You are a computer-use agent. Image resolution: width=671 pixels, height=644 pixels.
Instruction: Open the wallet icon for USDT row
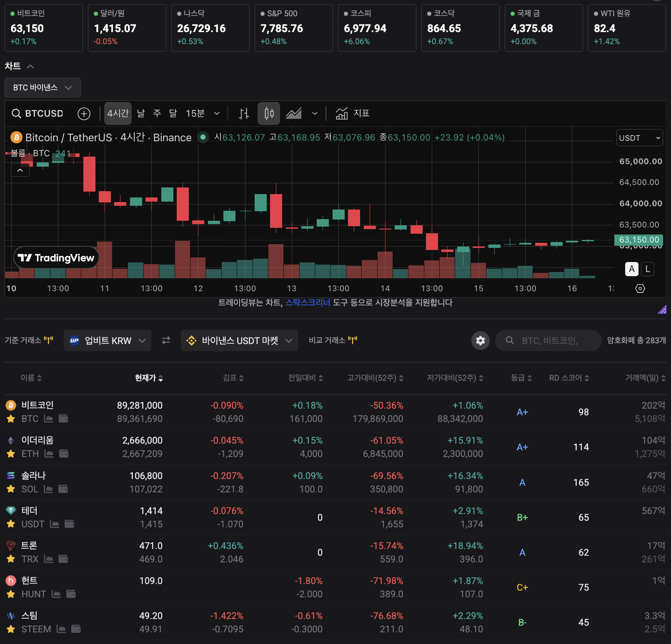69,524
